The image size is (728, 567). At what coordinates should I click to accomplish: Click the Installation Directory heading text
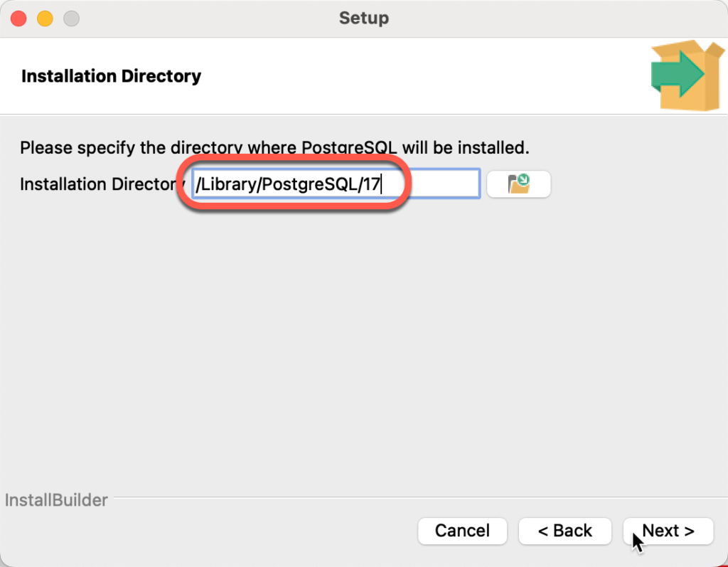pyautogui.click(x=111, y=76)
